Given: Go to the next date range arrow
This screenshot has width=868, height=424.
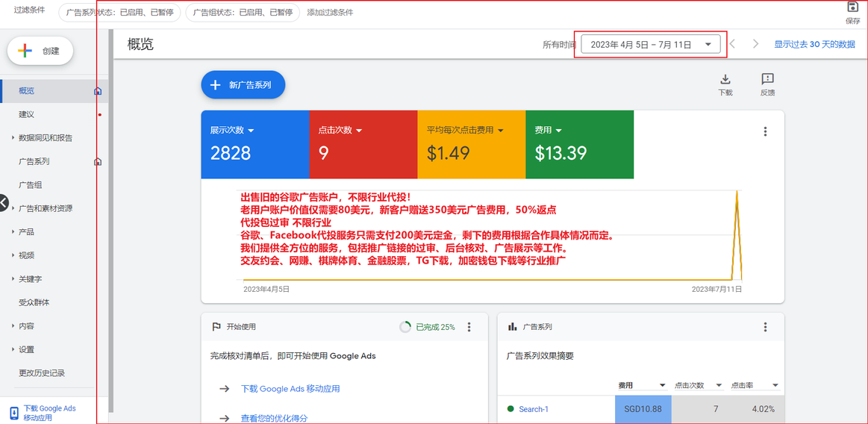Looking at the screenshot, I should [x=755, y=44].
